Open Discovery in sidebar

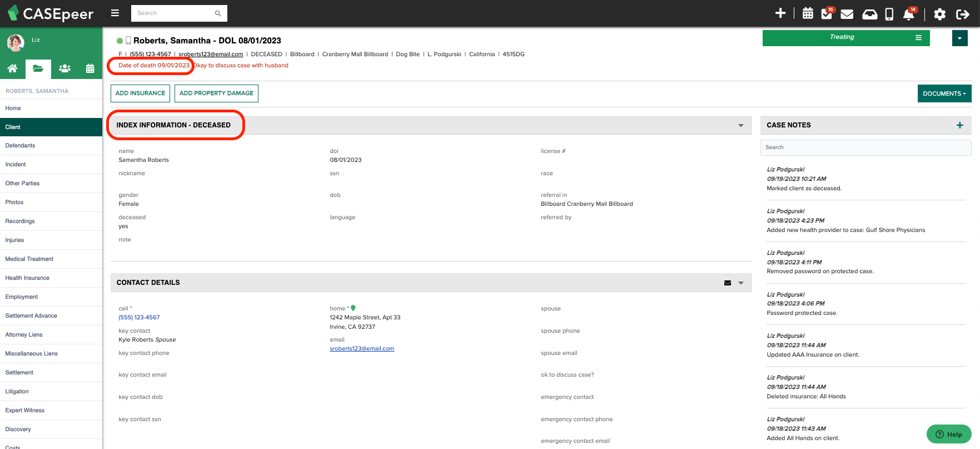pos(51,430)
